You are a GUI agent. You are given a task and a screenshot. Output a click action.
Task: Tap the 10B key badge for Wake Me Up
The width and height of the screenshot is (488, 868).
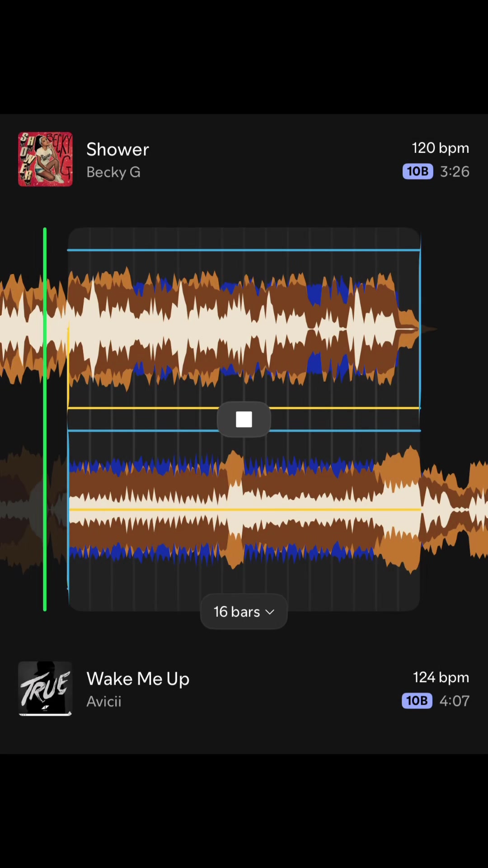tap(417, 701)
